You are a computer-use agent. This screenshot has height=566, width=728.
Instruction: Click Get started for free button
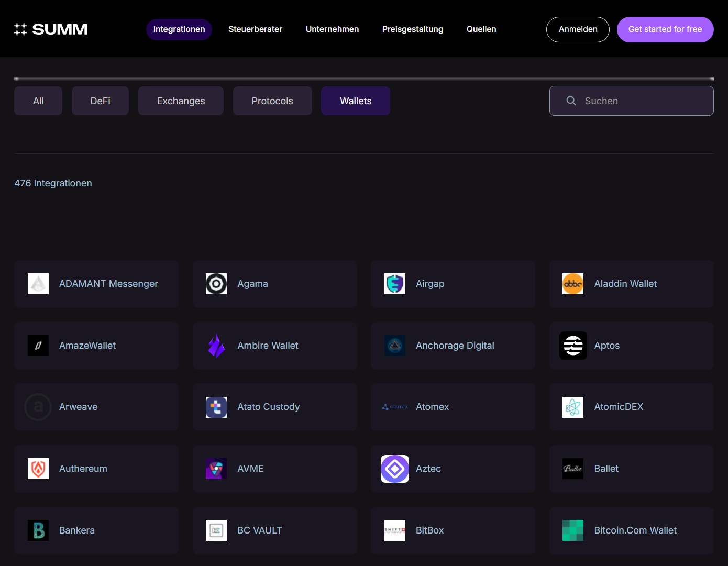click(665, 29)
